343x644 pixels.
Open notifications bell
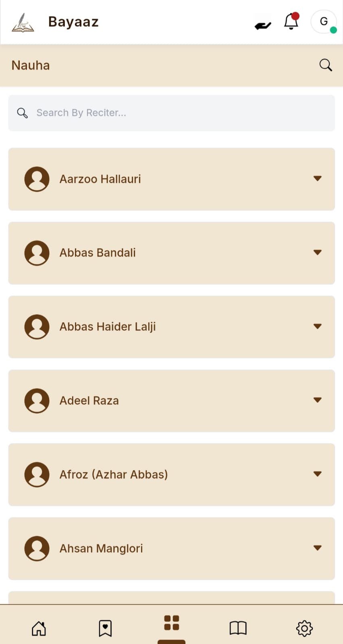click(291, 22)
